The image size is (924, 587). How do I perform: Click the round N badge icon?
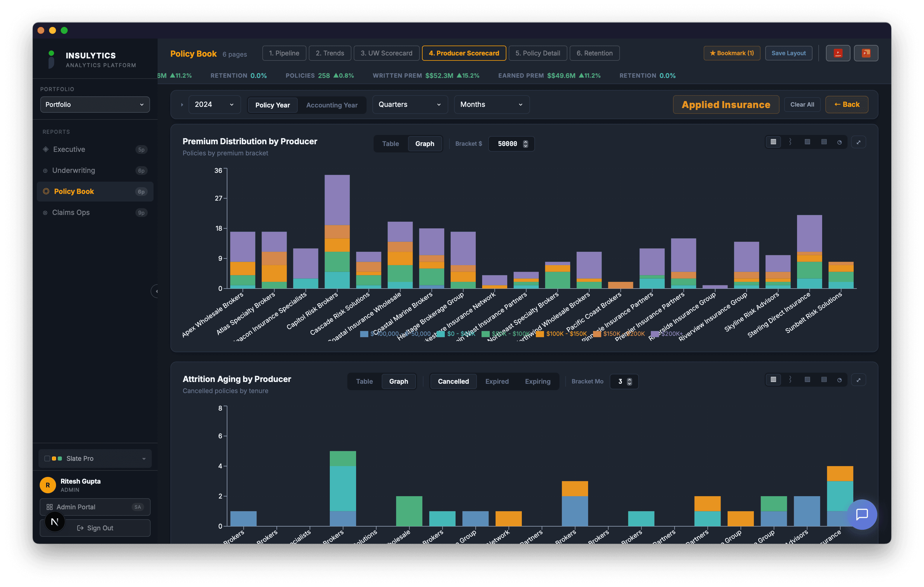click(55, 522)
